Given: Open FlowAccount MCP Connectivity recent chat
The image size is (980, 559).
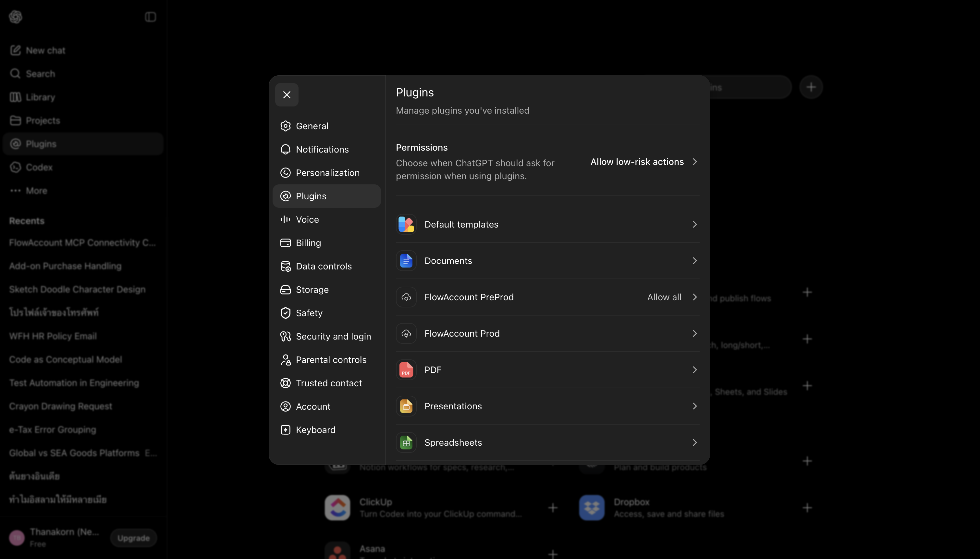Looking at the screenshot, I should 83,242.
